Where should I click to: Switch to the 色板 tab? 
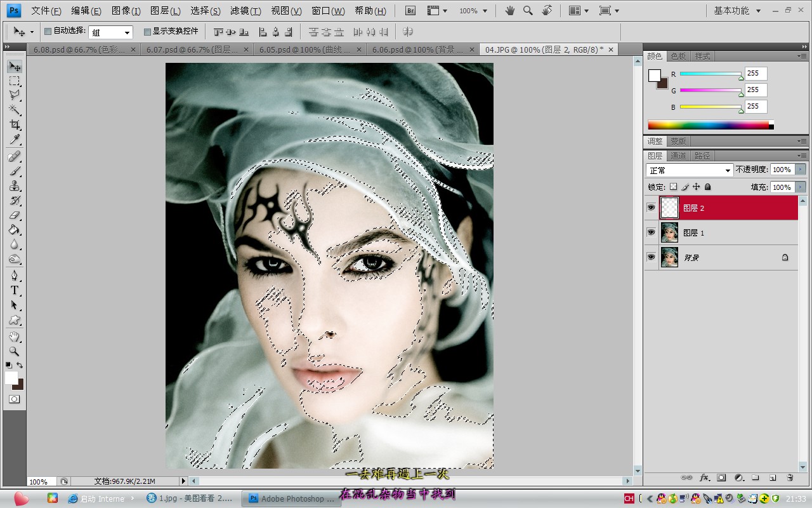click(x=678, y=56)
